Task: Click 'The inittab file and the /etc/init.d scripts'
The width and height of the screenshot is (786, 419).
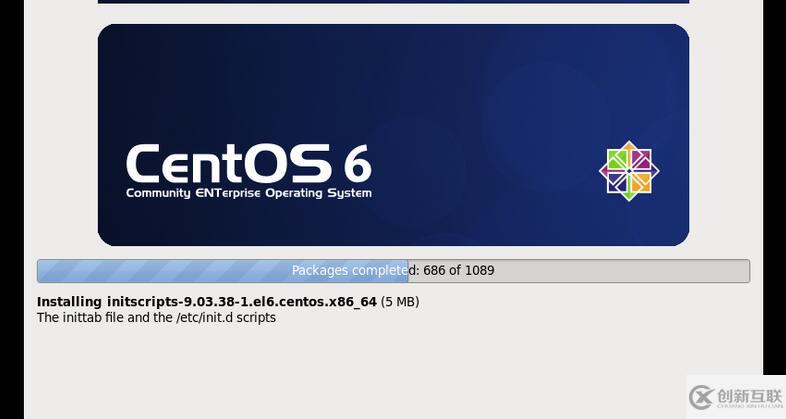Action: coord(156,318)
